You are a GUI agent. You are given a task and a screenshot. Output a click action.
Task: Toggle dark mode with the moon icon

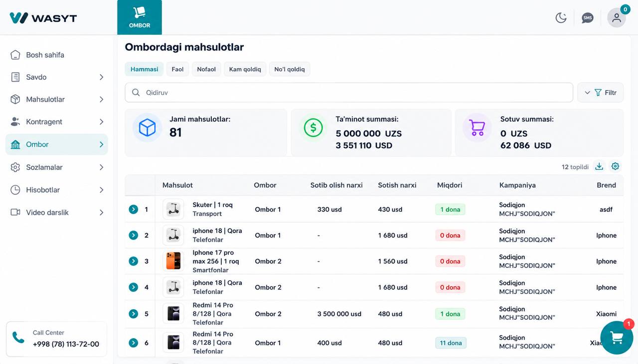[561, 18]
